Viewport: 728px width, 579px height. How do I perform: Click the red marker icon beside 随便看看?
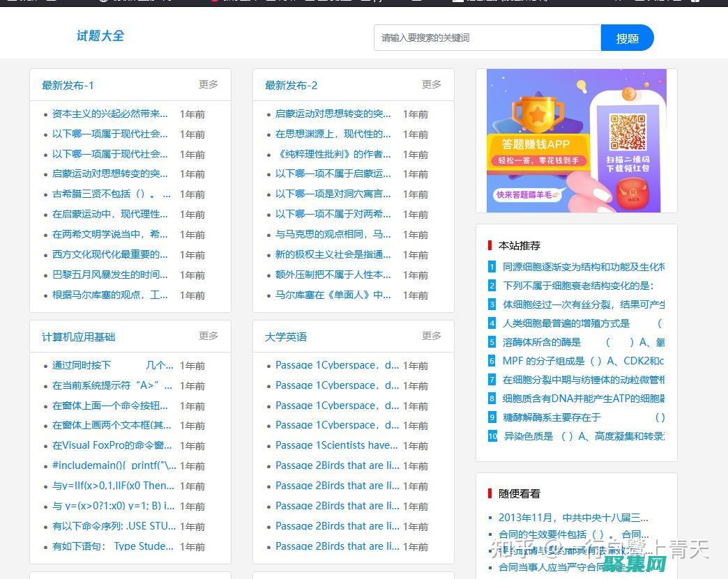(x=488, y=493)
